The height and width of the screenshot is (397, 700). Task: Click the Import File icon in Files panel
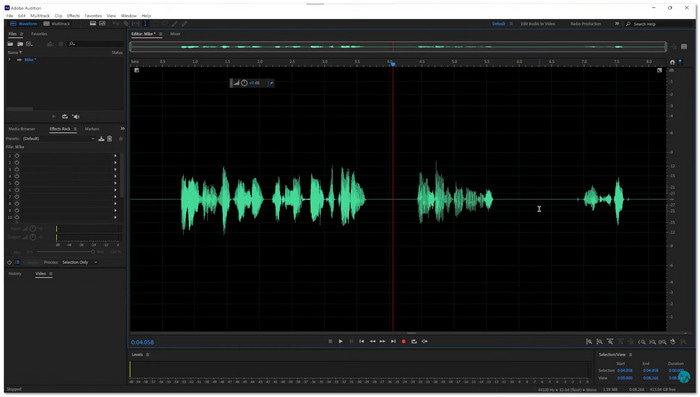(x=20, y=44)
